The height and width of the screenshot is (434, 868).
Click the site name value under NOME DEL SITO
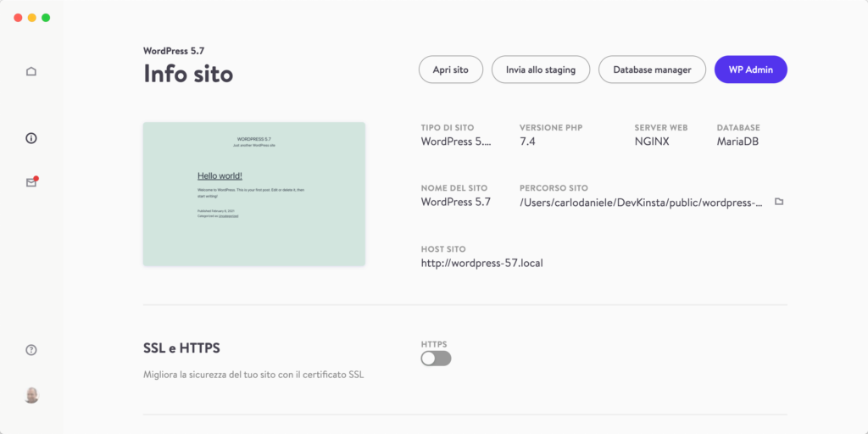455,202
